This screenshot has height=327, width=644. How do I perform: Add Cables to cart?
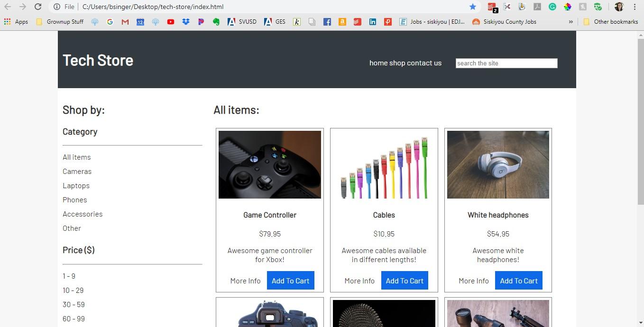point(405,281)
